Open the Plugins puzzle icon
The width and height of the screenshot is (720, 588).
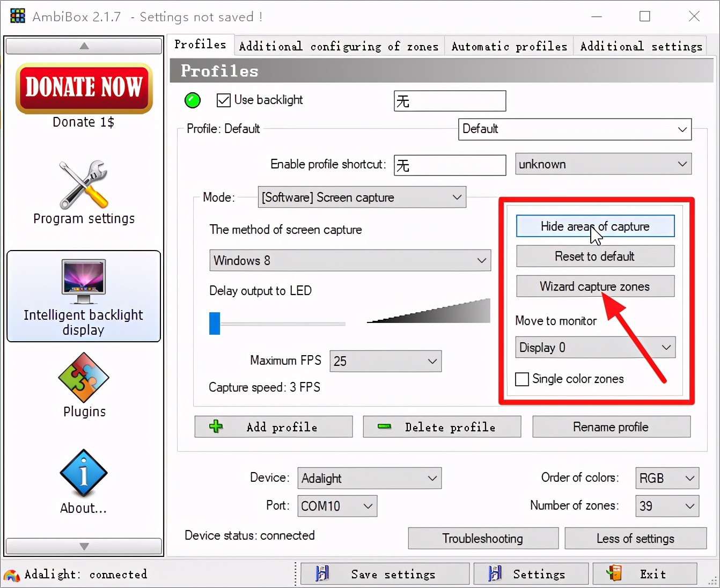(x=84, y=377)
